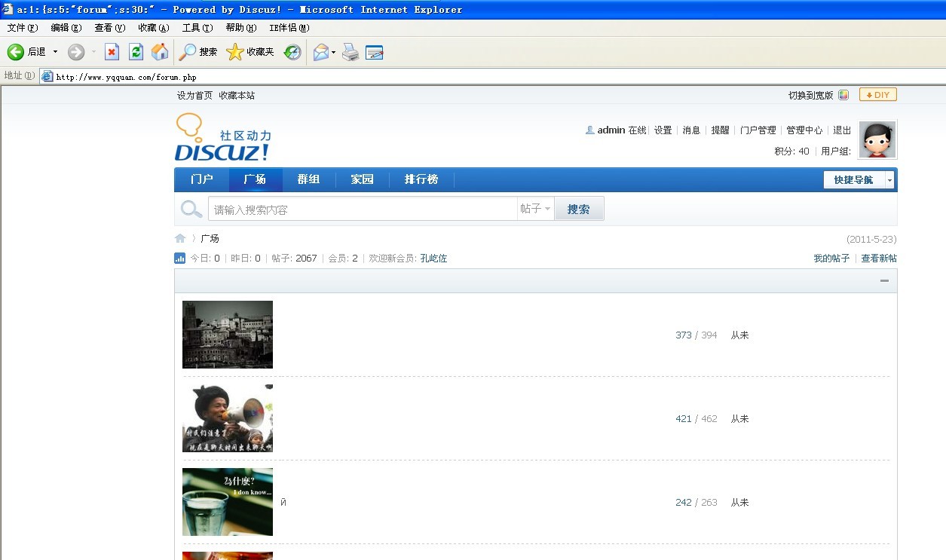Click the 切换到宽版 link
Screen dimensions: 946x560
[x=811, y=96]
